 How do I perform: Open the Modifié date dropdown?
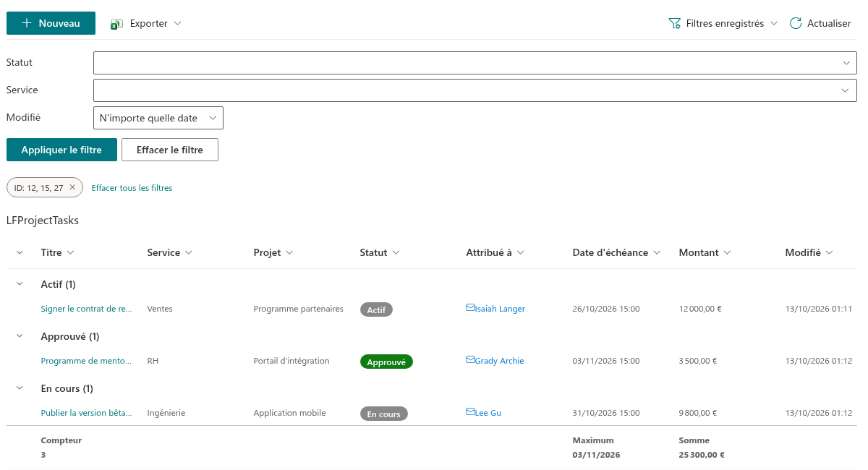tap(158, 118)
